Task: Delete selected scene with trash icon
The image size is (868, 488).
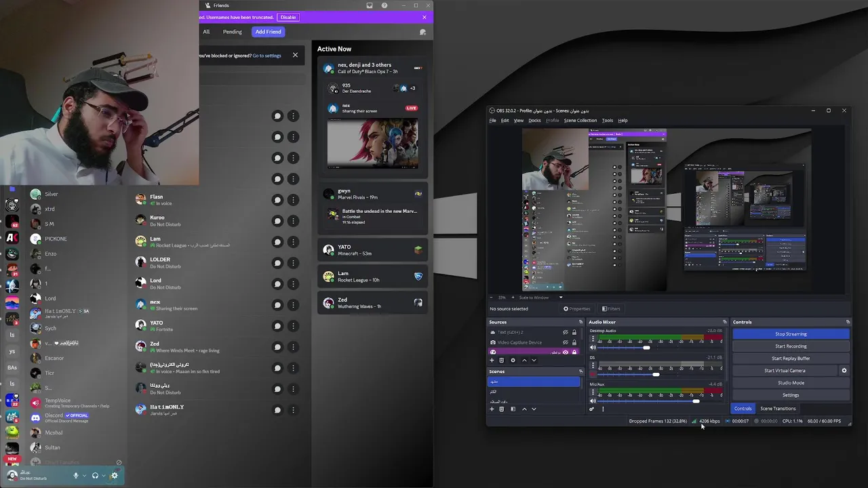Action: 502,409
